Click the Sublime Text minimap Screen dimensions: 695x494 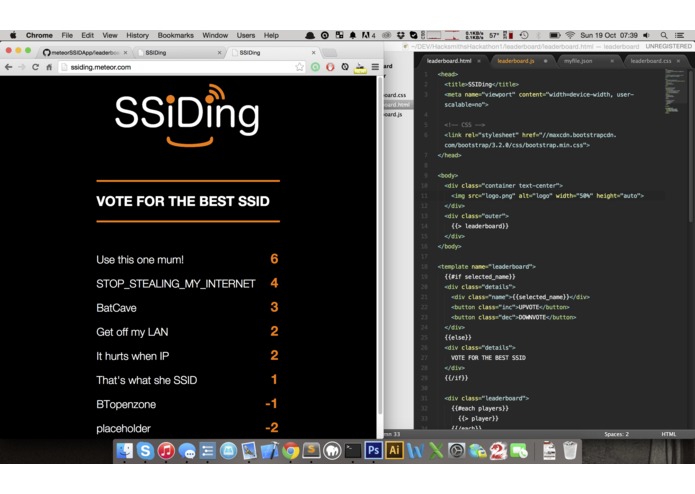(x=674, y=91)
